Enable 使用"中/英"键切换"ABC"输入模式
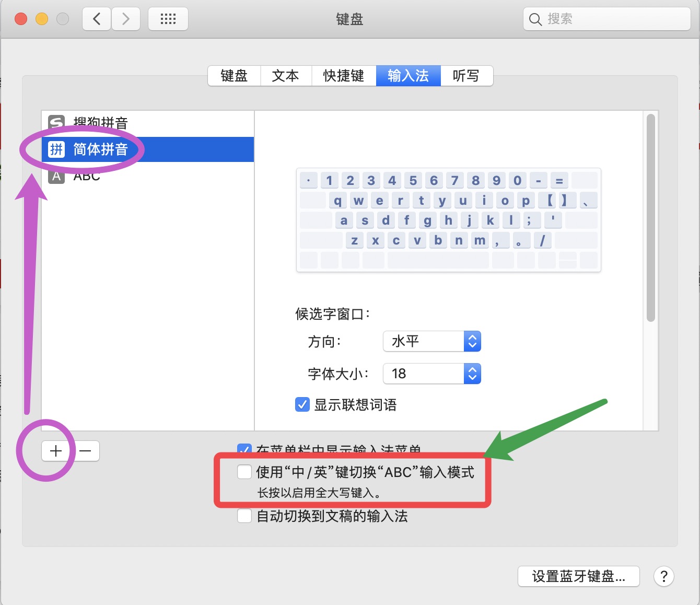The width and height of the screenshot is (700, 605). pos(244,472)
